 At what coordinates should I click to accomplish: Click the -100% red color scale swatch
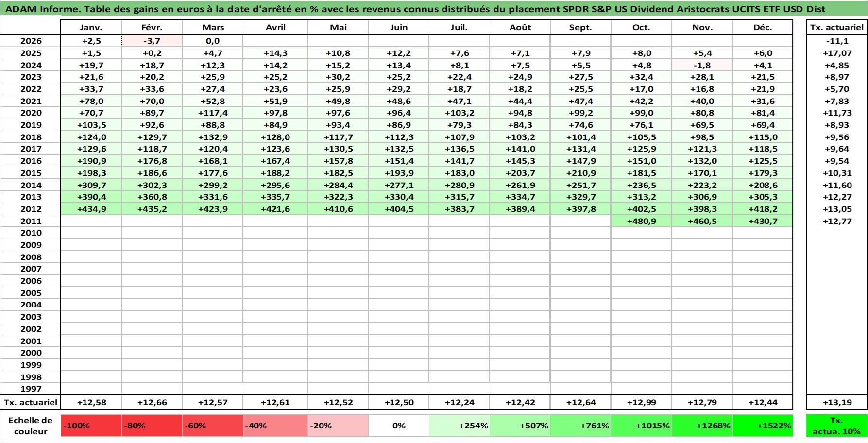91,426
